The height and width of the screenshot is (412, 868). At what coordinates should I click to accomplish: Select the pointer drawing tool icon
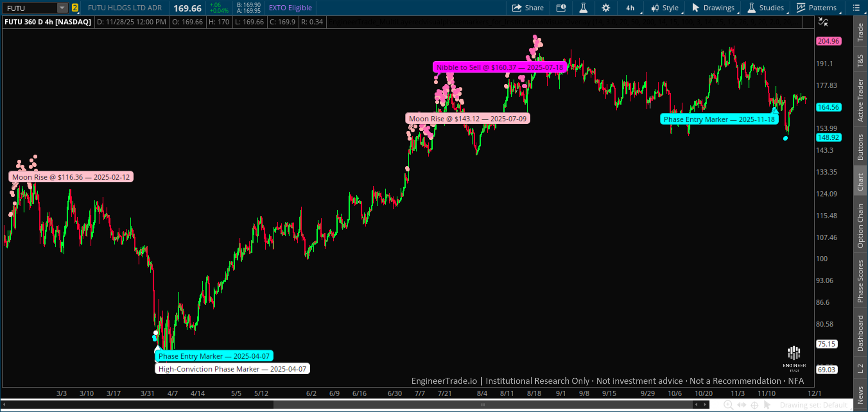[x=767, y=405]
